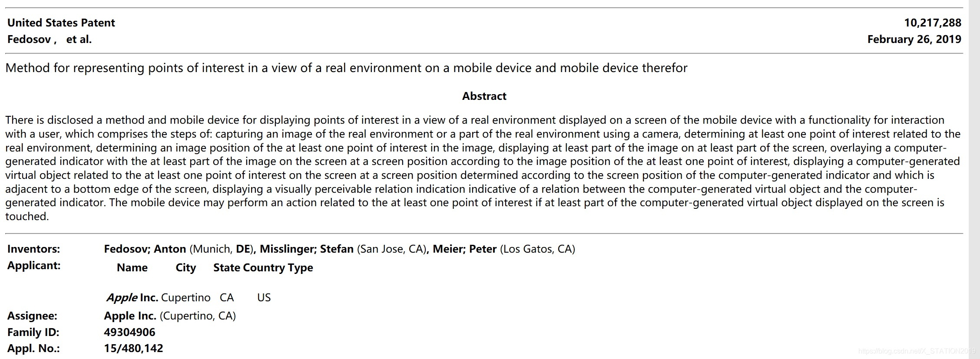
Task: Click assignee Apple Inc. (Cupertino, CA)
Action: [x=169, y=316]
